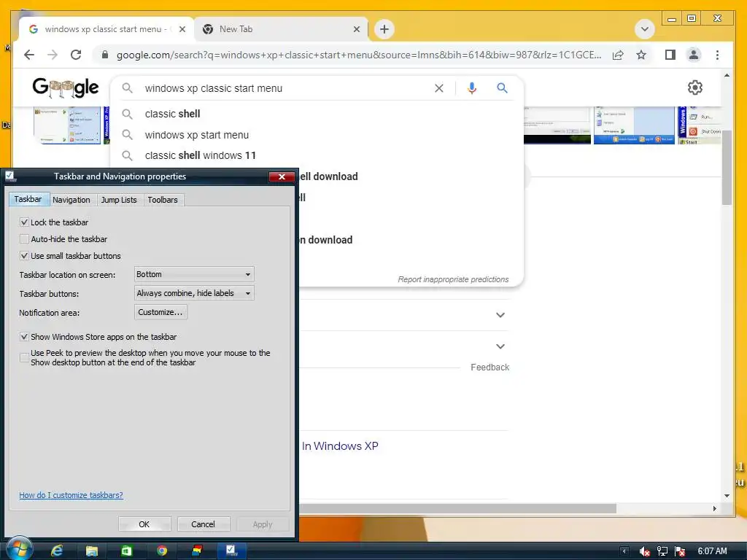
Task: Click the blue Google search magnifier
Action: [x=502, y=88]
